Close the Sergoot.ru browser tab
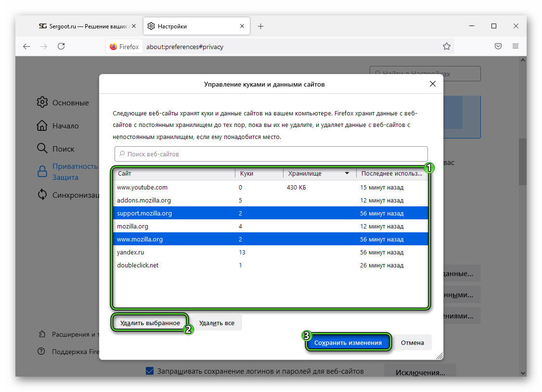This screenshot has width=542, height=392. coord(133,26)
